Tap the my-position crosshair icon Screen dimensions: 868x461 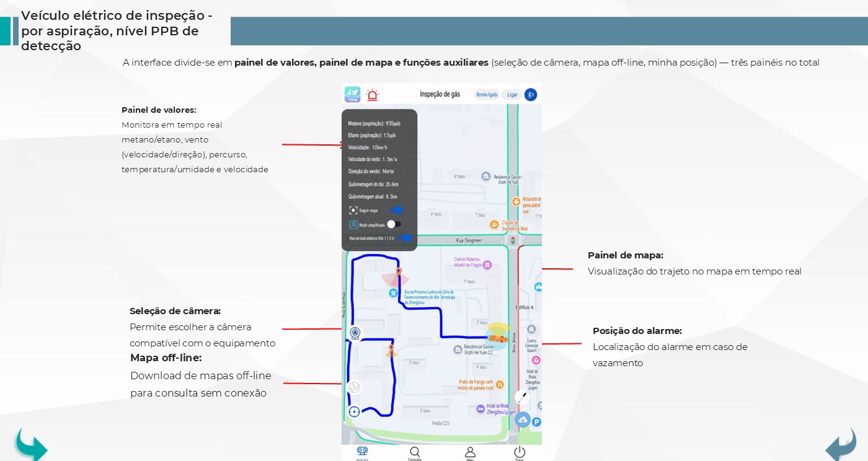[355, 411]
